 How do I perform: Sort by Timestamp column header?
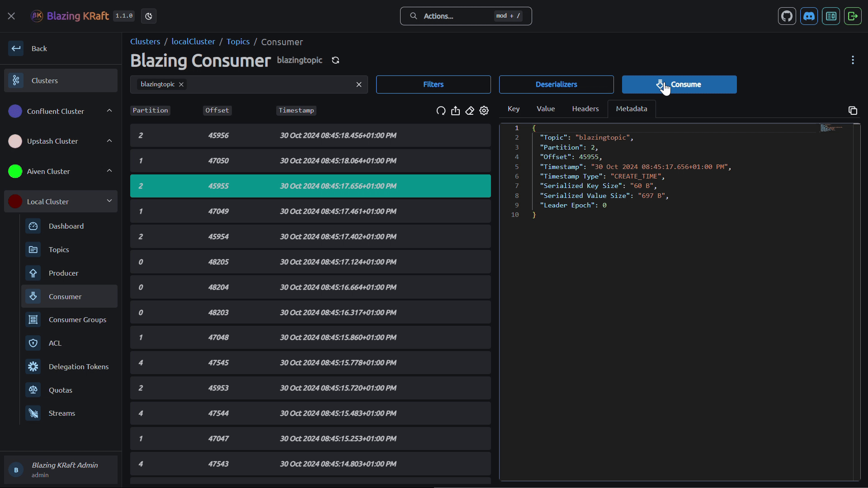(296, 111)
